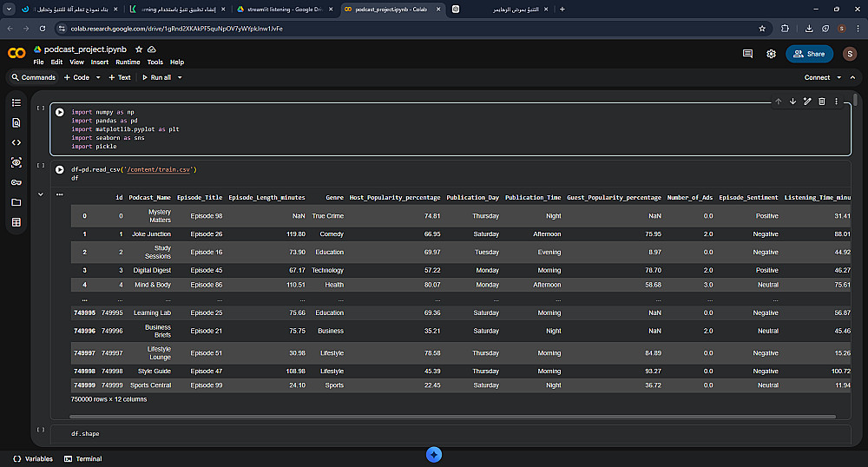Image resolution: width=868 pixels, height=467 pixels.
Task: Open Find and replace sidebar icon
Action: pyautogui.click(x=16, y=123)
